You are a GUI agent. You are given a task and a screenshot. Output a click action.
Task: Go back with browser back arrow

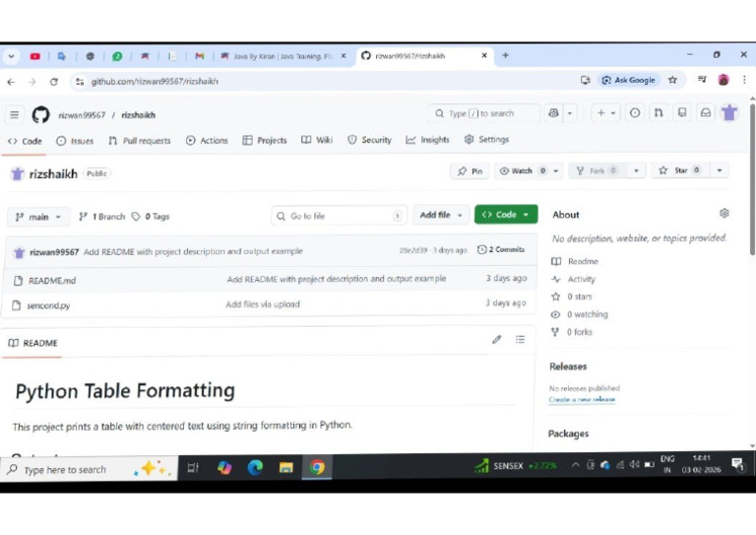[11, 82]
